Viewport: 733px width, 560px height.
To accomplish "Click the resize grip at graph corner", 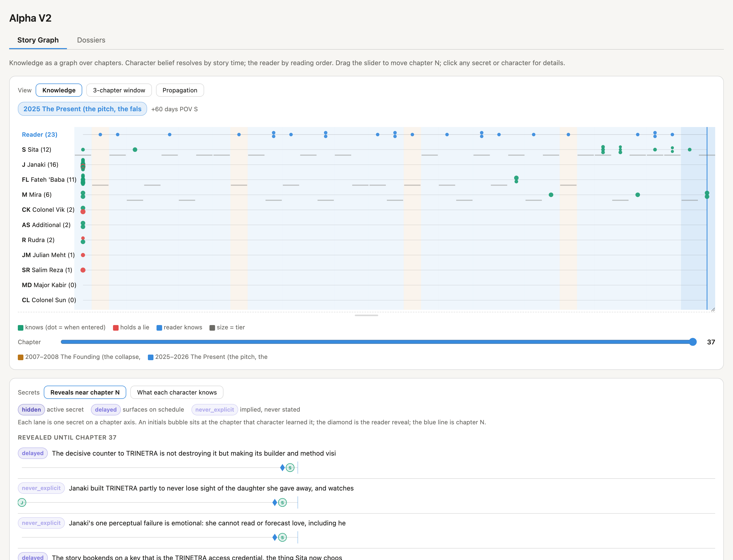I will coord(713,310).
